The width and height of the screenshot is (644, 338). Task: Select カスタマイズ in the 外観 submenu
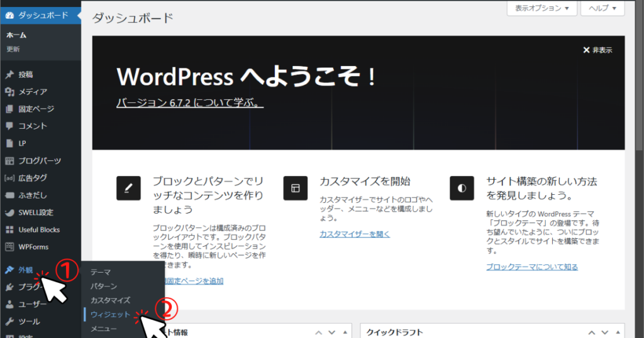click(111, 300)
